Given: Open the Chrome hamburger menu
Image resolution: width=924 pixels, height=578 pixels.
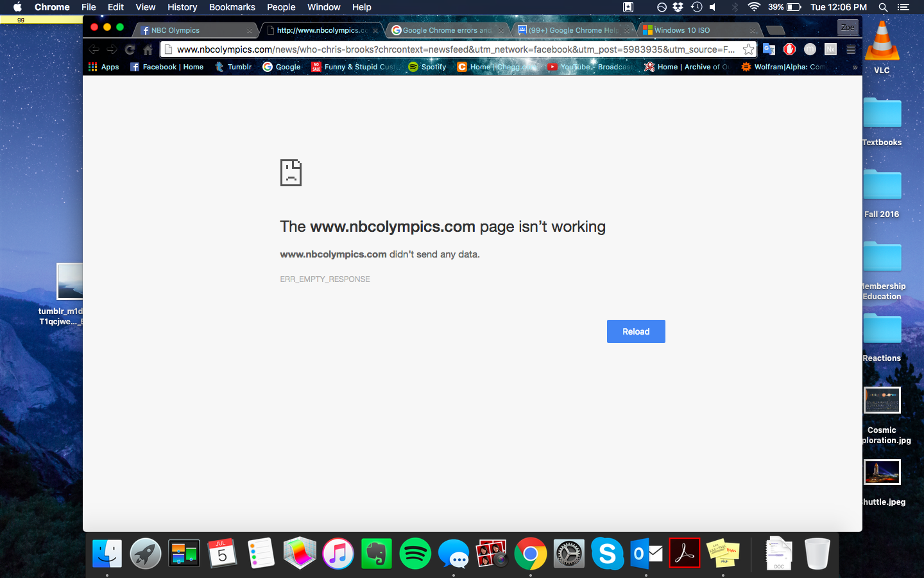Looking at the screenshot, I should tap(851, 49).
